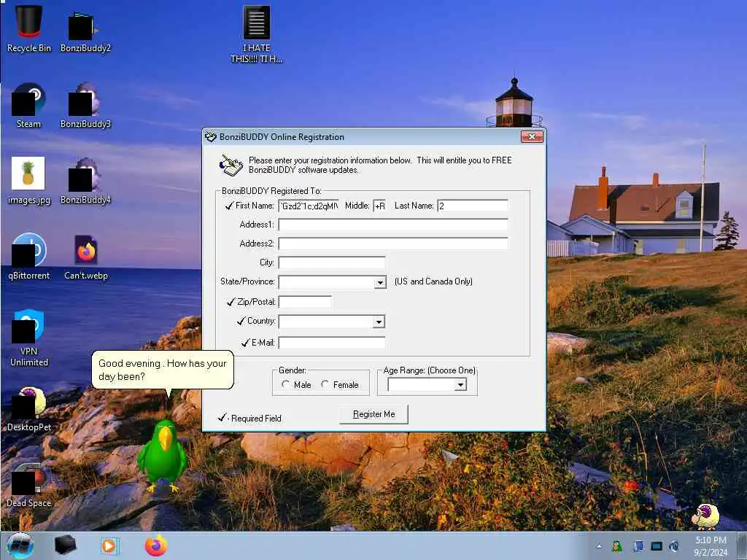Click the Last Name input field

click(x=473, y=206)
